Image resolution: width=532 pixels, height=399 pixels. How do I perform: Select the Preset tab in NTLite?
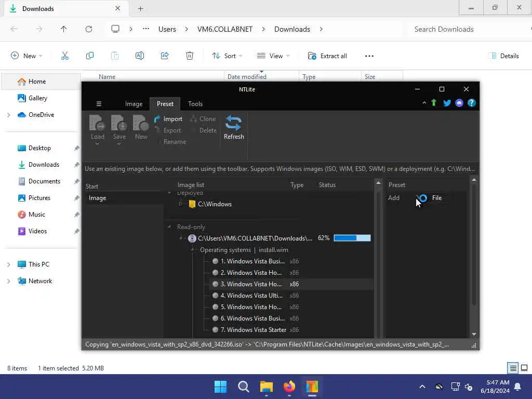[165, 104]
